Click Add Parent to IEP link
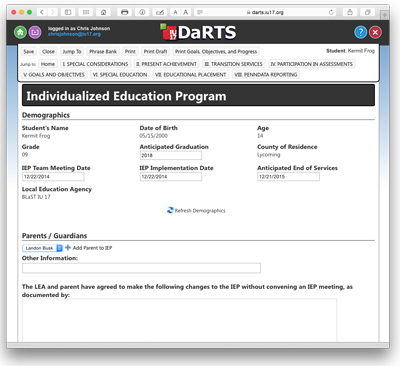 tap(92, 248)
